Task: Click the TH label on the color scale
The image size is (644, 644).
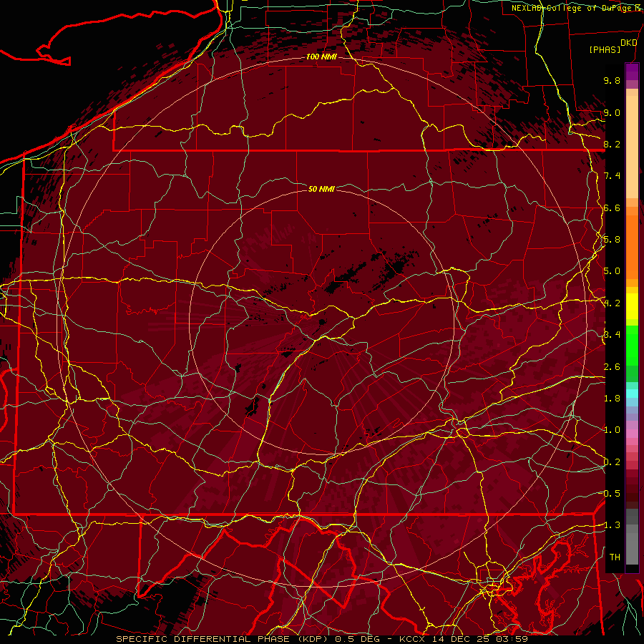Action: click(615, 557)
